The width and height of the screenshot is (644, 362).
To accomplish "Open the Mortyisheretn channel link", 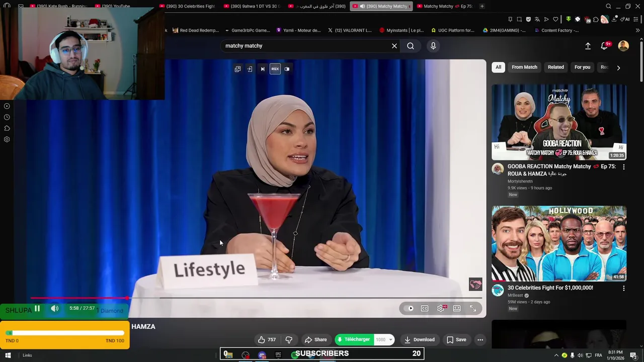I will pyautogui.click(x=520, y=182).
